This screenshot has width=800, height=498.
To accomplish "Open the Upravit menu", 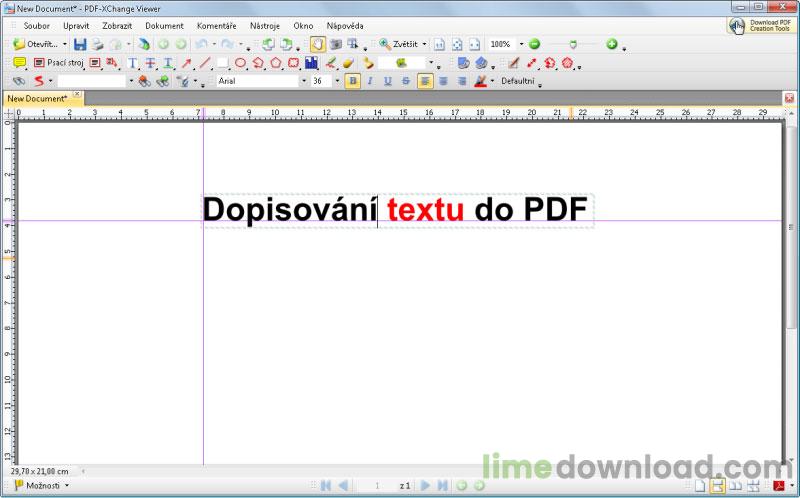I will tap(76, 26).
